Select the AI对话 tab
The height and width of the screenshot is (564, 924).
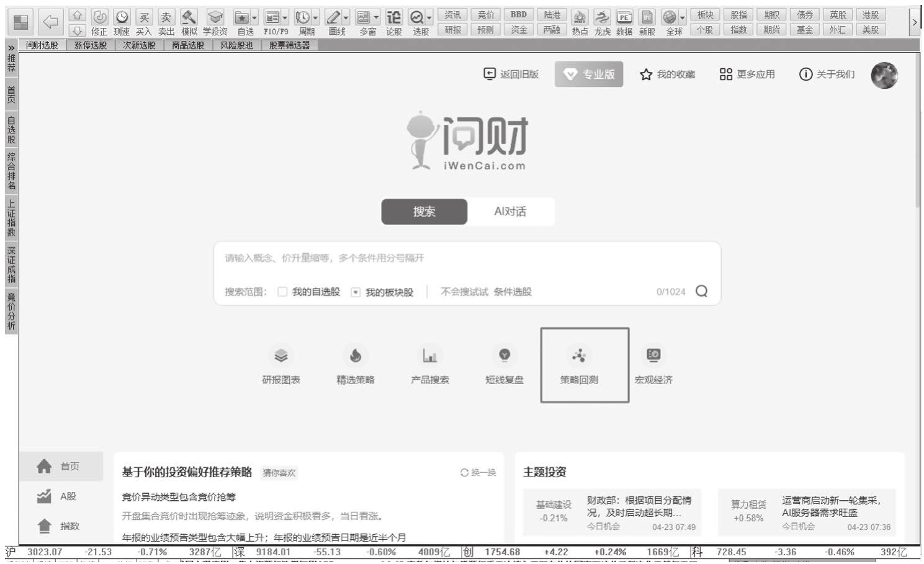click(x=510, y=212)
